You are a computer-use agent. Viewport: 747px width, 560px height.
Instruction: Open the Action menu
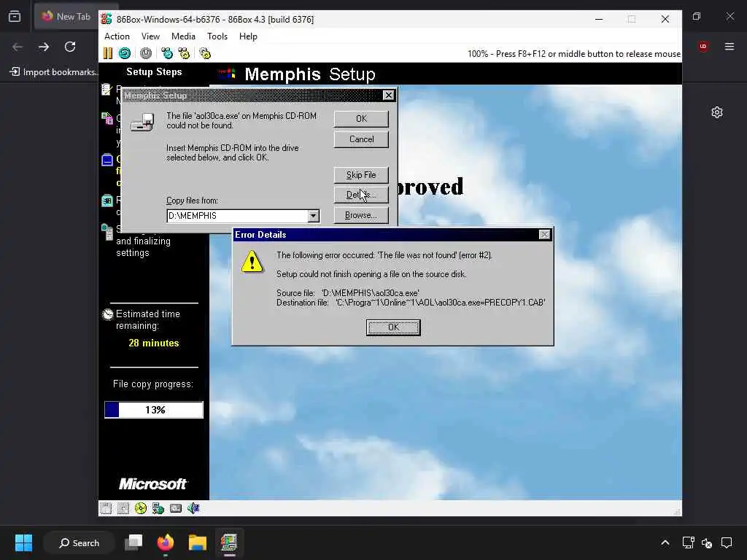click(x=117, y=36)
